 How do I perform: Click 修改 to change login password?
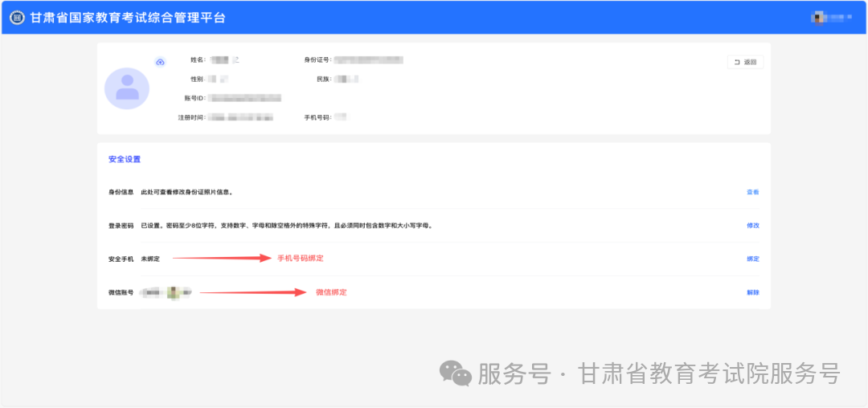[x=752, y=226]
